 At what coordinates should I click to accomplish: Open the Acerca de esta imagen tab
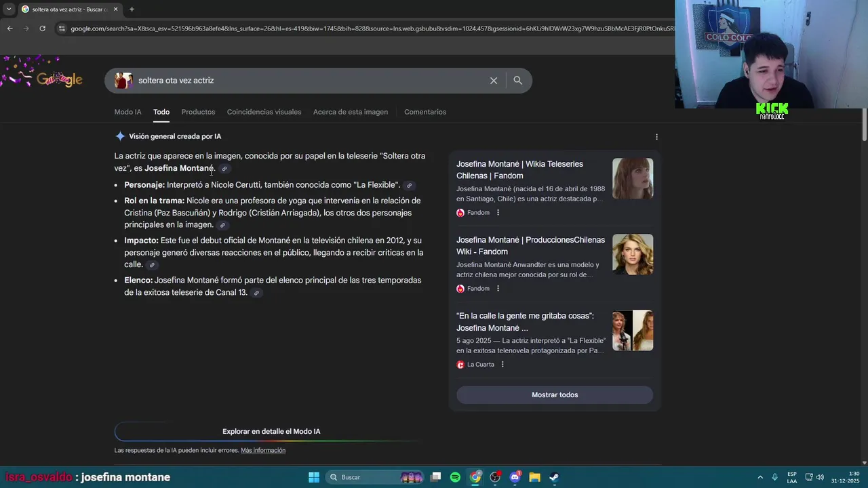(351, 112)
